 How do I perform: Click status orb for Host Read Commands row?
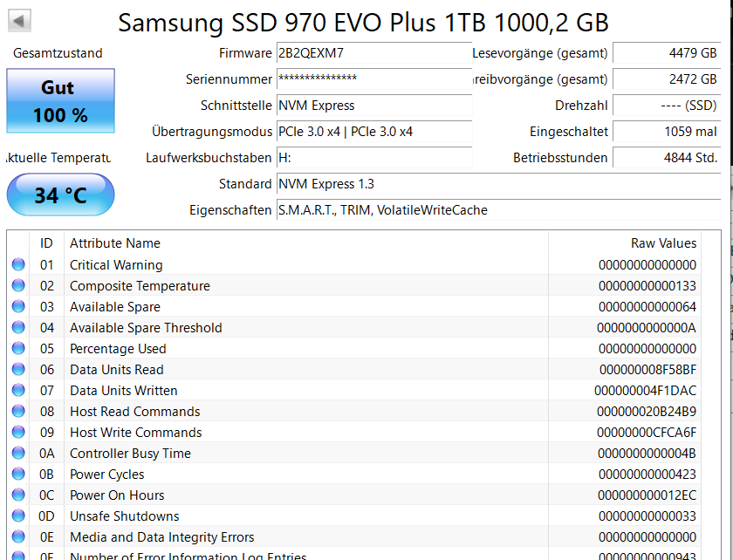pos(18,411)
